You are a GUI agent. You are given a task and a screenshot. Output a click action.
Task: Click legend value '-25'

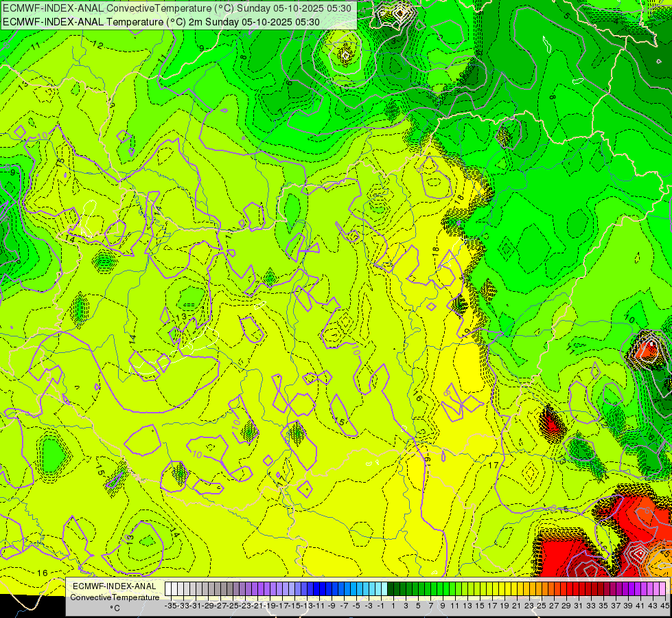point(233,606)
